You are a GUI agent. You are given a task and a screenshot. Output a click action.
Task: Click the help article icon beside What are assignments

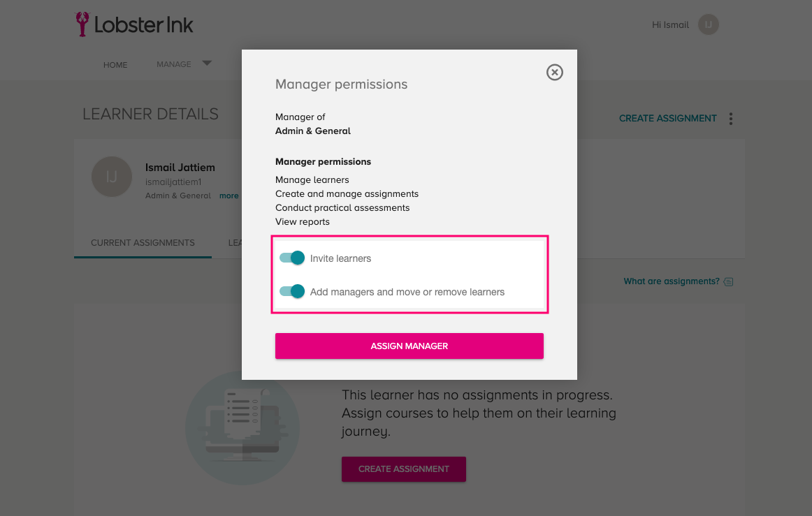tap(728, 281)
